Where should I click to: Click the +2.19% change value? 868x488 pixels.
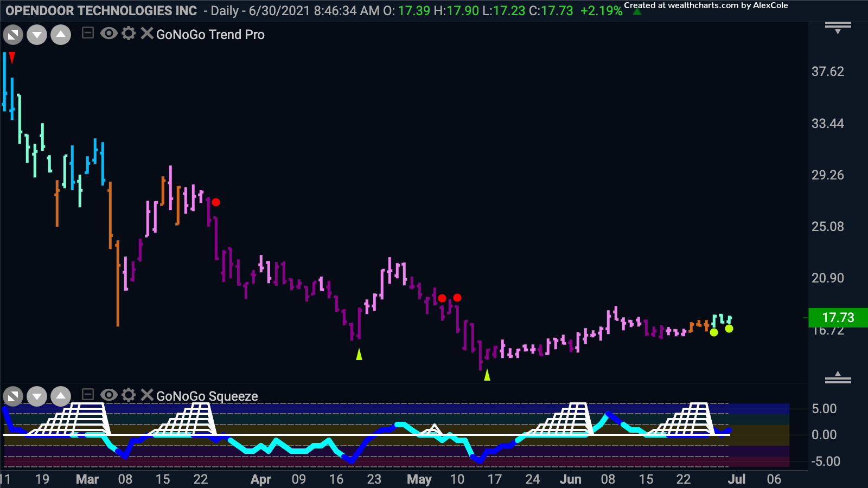click(x=601, y=11)
